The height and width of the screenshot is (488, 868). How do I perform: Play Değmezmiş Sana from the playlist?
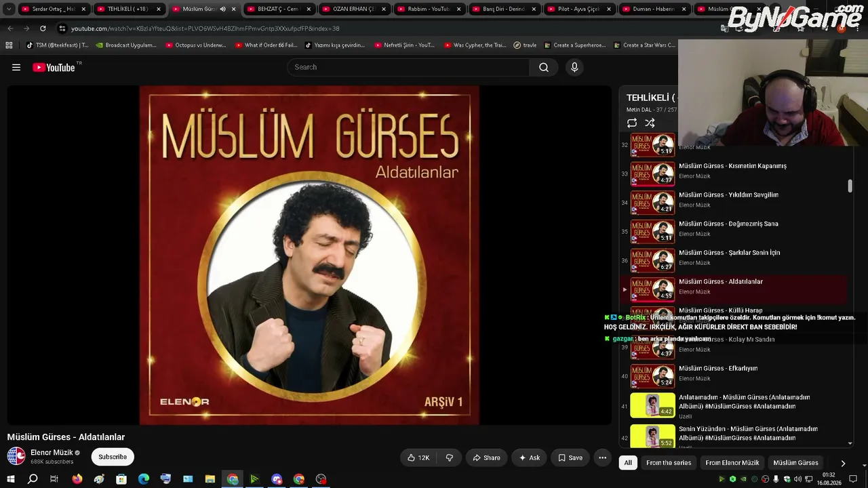734,232
